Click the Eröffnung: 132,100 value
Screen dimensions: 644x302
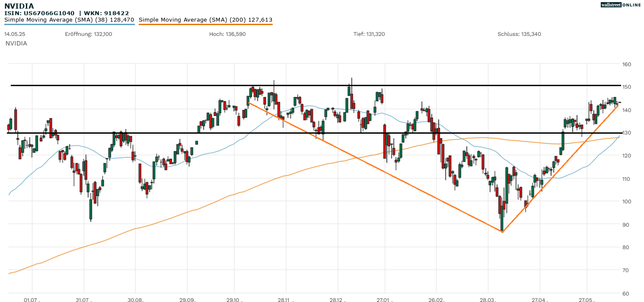coord(89,34)
